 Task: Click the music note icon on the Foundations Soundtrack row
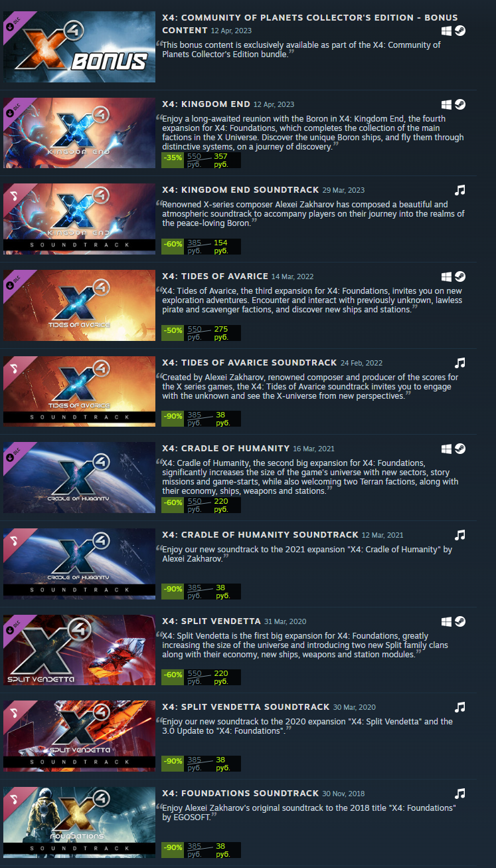coord(460,794)
